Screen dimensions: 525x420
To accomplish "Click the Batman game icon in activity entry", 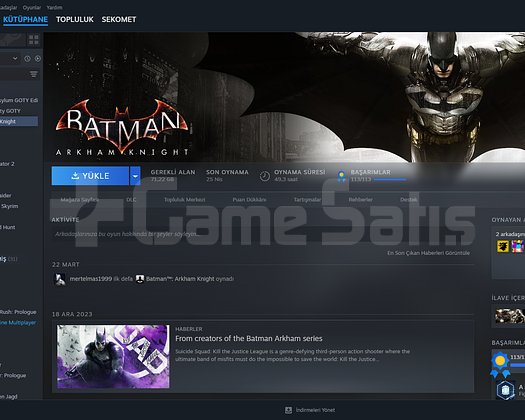I will (x=140, y=279).
